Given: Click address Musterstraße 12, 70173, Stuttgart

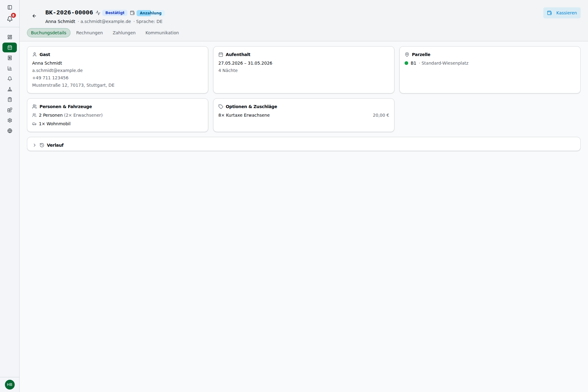Looking at the screenshot, I should click(73, 85).
